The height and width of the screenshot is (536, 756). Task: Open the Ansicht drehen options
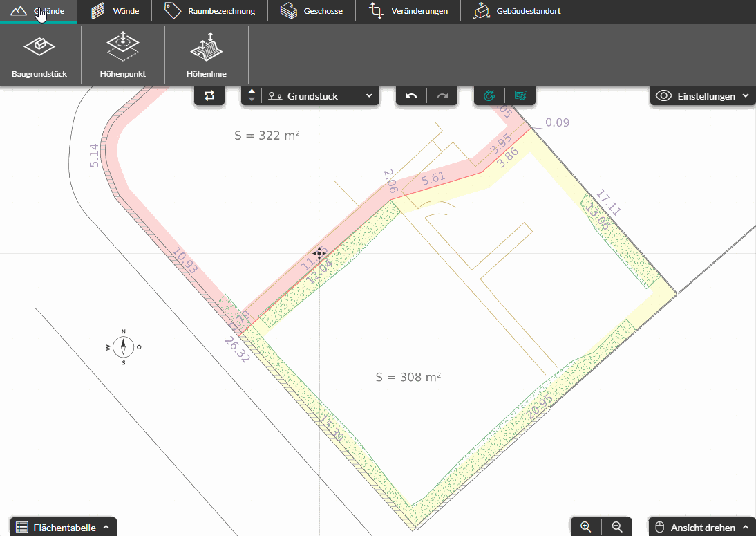coord(702,527)
